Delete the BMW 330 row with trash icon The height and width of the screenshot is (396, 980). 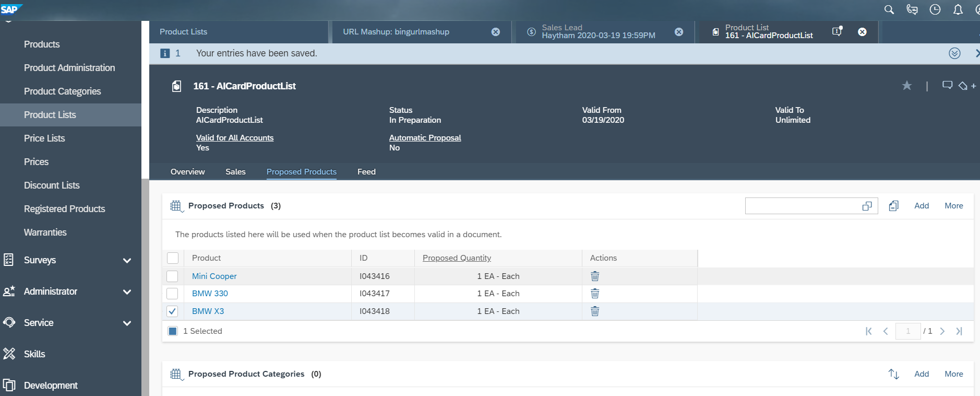(595, 294)
